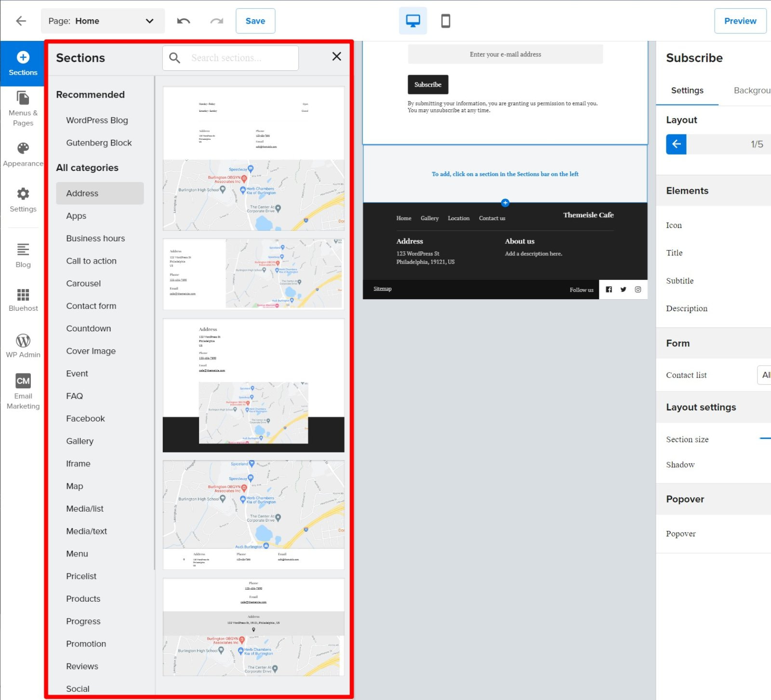Select the Settings tab in Subscribe panel
Viewport: 771px width, 700px height.
[x=687, y=90]
